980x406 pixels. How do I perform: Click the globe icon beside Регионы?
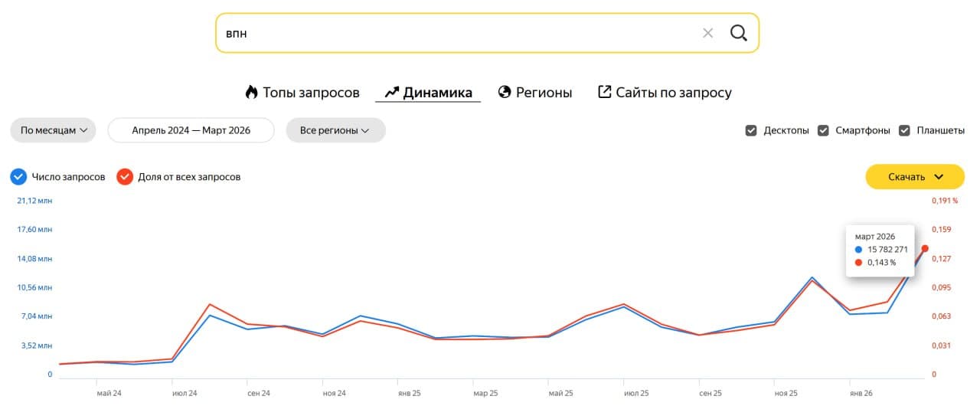pos(505,93)
